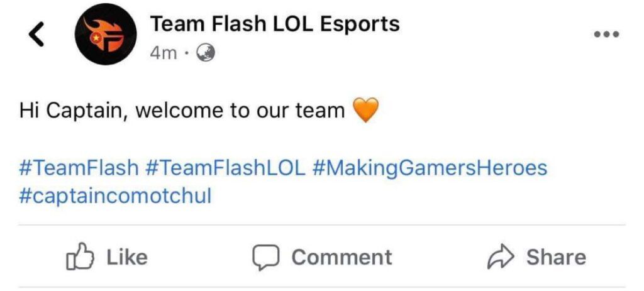Click the Share arrow icon
Screen dimensions: 644x291
[501, 257]
